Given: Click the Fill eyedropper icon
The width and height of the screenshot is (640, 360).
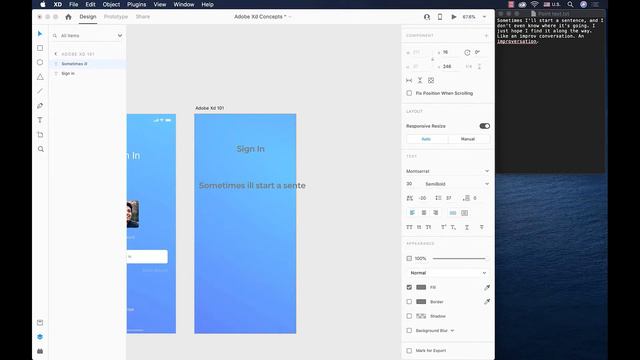Looking at the screenshot, I should [x=487, y=287].
